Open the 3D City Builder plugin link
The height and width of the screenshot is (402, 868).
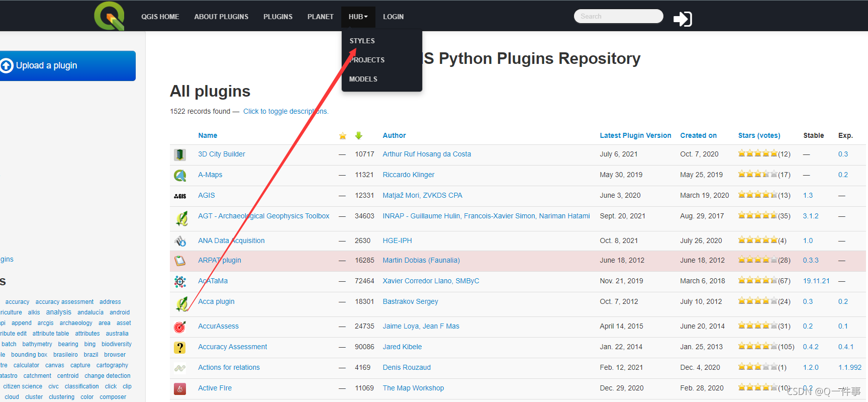click(x=222, y=154)
